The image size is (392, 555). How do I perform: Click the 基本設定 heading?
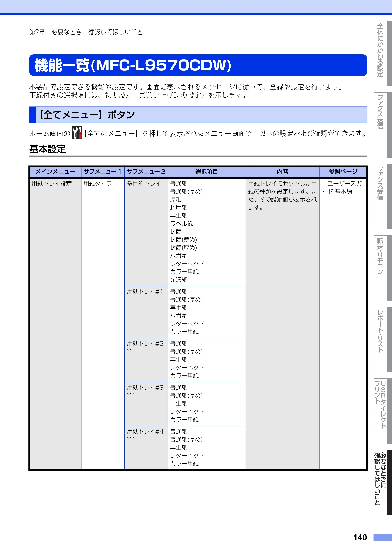tap(48, 149)
